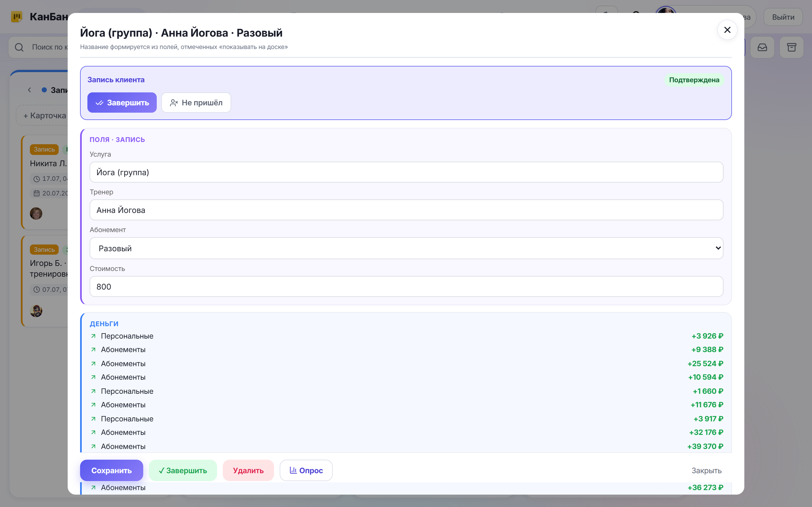This screenshot has width=812, height=507.
Task: Expand the Абонемент dropdown
Action: pyautogui.click(x=406, y=248)
